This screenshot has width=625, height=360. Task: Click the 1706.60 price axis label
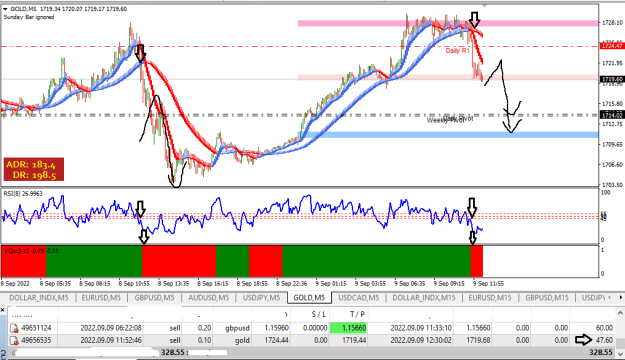point(612,164)
